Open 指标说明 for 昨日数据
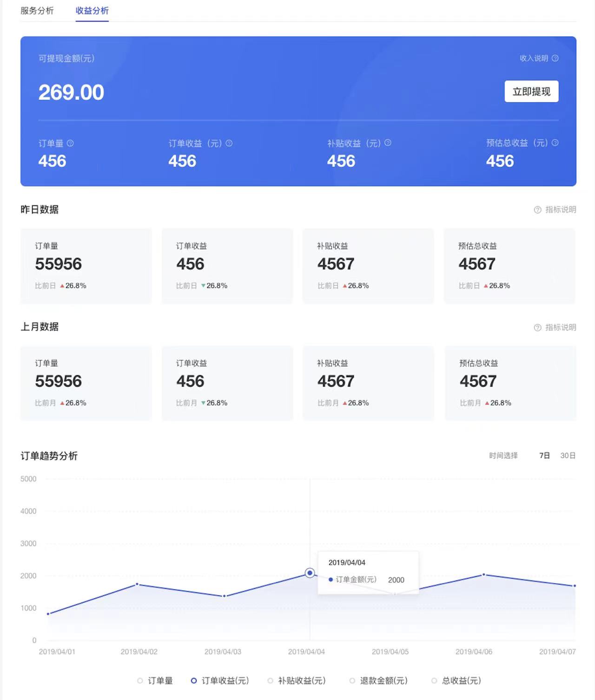This screenshot has height=700, width=595. point(561,210)
